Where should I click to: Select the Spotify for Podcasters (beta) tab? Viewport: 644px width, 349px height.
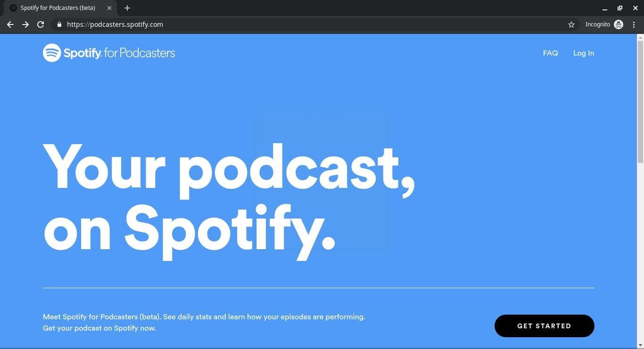tap(60, 8)
